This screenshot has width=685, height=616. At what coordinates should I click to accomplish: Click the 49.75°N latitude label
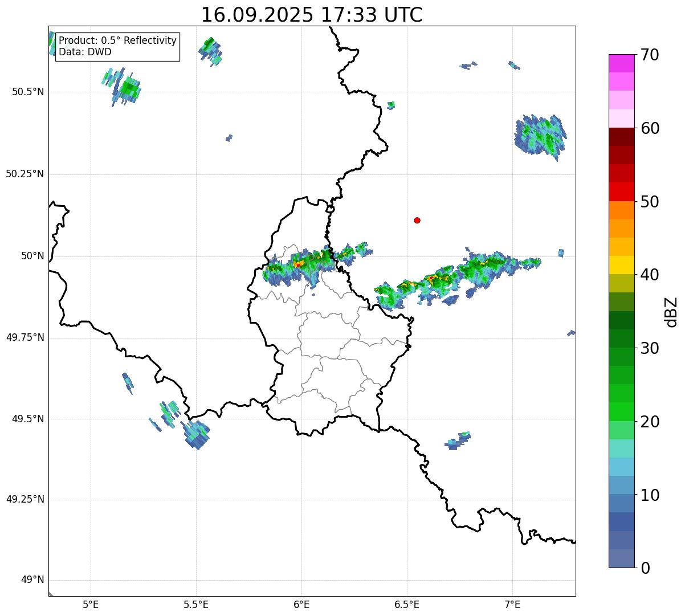coord(25,337)
